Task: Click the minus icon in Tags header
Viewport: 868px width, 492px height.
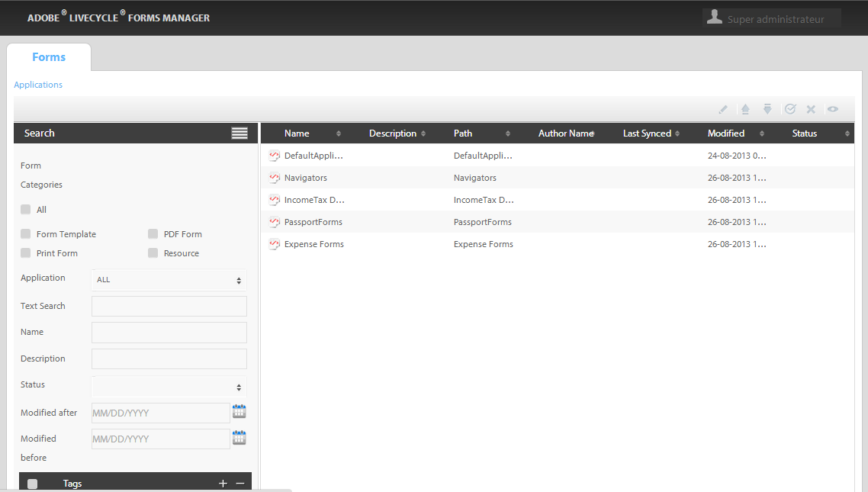Action: pyautogui.click(x=240, y=484)
